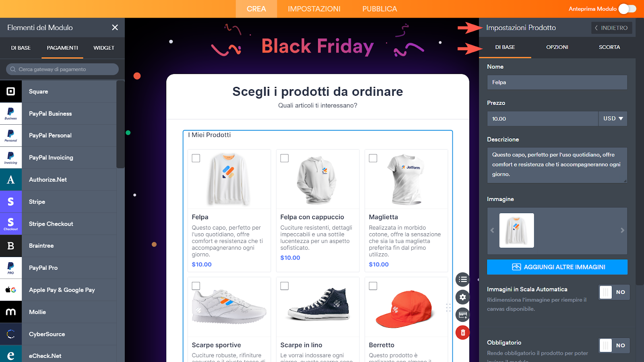Select the Mollie gateway icon
Image resolution: width=644 pixels, height=362 pixels.
(x=11, y=312)
